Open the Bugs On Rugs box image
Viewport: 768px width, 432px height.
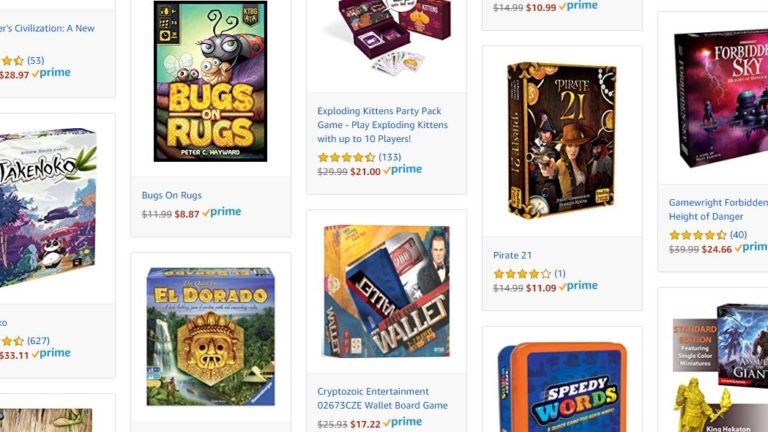click(x=211, y=81)
